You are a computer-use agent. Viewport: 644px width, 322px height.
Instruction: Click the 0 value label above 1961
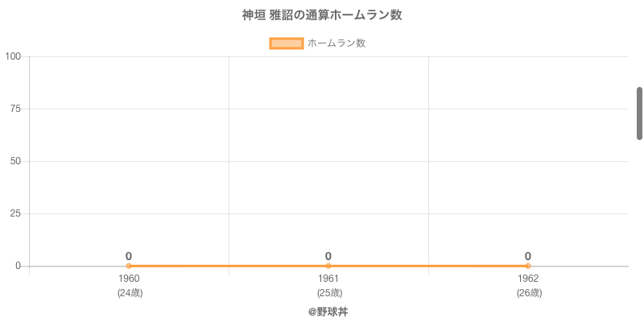click(328, 256)
